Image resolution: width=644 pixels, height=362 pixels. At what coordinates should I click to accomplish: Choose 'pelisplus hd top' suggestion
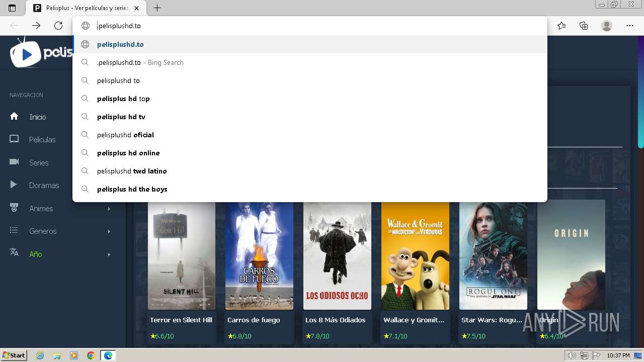point(310,99)
